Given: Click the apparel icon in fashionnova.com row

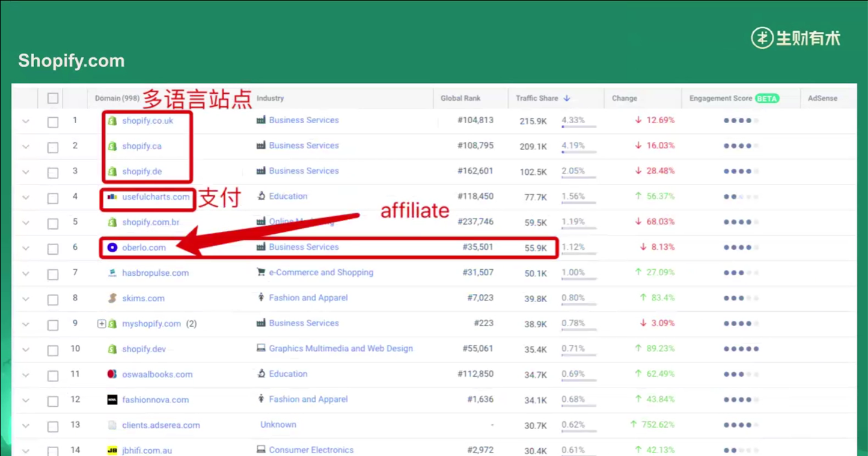Looking at the screenshot, I should [261, 399].
